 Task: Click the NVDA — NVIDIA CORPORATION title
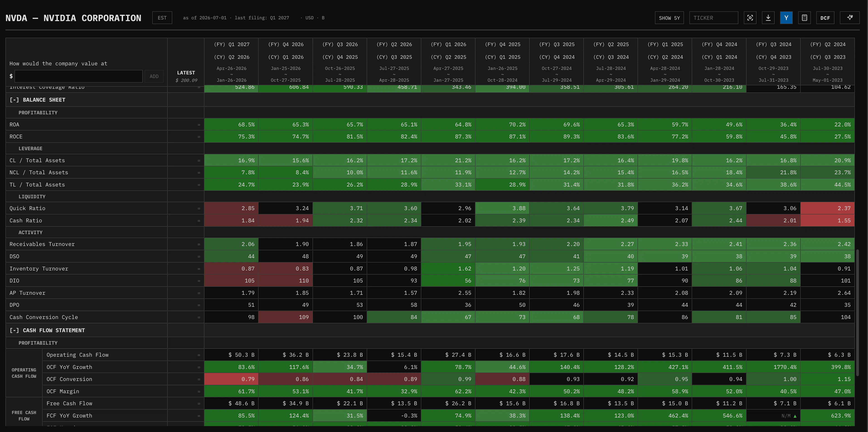[x=73, y=18]
